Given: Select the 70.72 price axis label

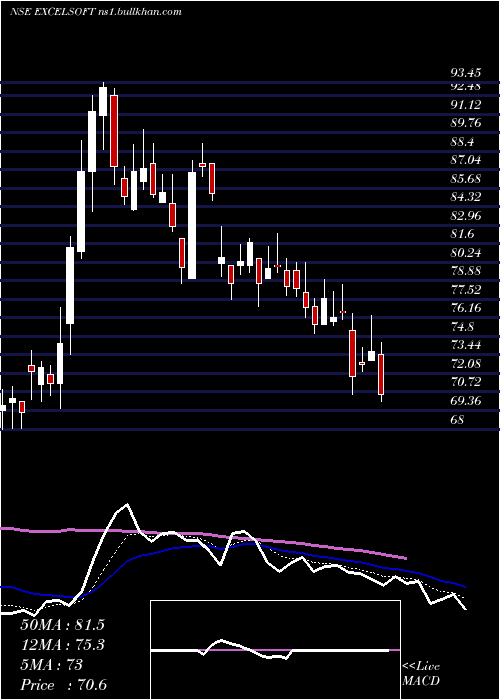Looking at the screenshot, I should tap(466, 382).
